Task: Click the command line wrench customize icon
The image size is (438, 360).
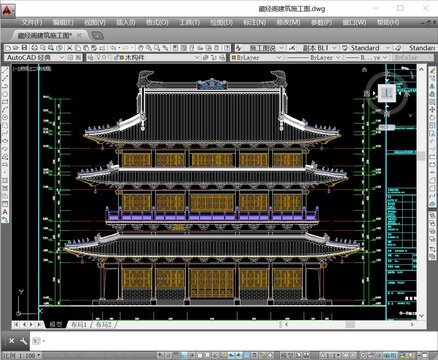Action: click(23, 341)
